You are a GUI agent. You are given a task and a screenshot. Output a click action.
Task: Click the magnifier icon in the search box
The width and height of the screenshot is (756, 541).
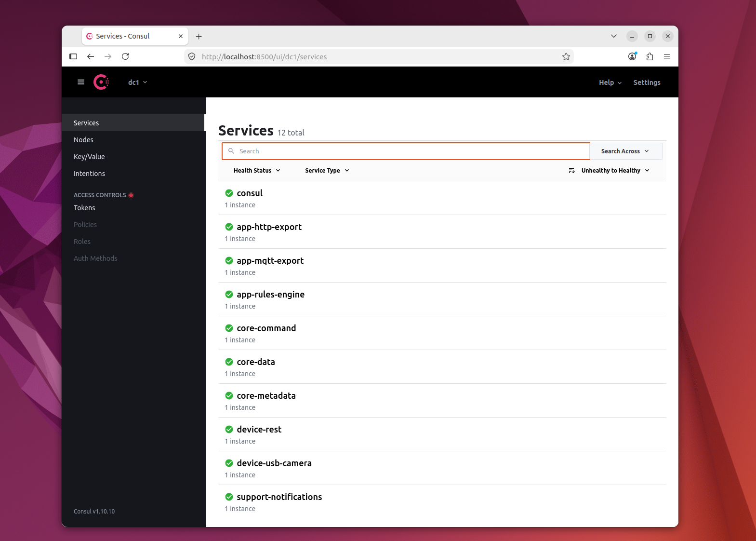pyautogui.click(x=231, y=151)
